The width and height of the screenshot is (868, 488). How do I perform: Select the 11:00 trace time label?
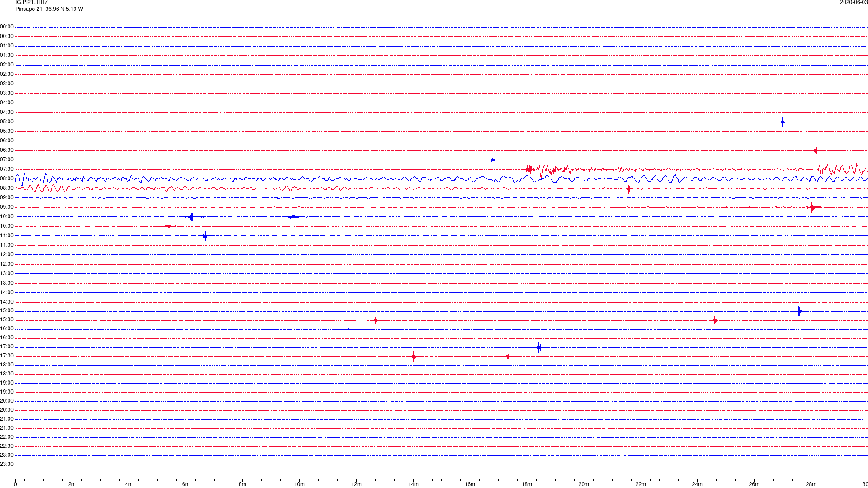pyautogui.click(x=7, y=235)
